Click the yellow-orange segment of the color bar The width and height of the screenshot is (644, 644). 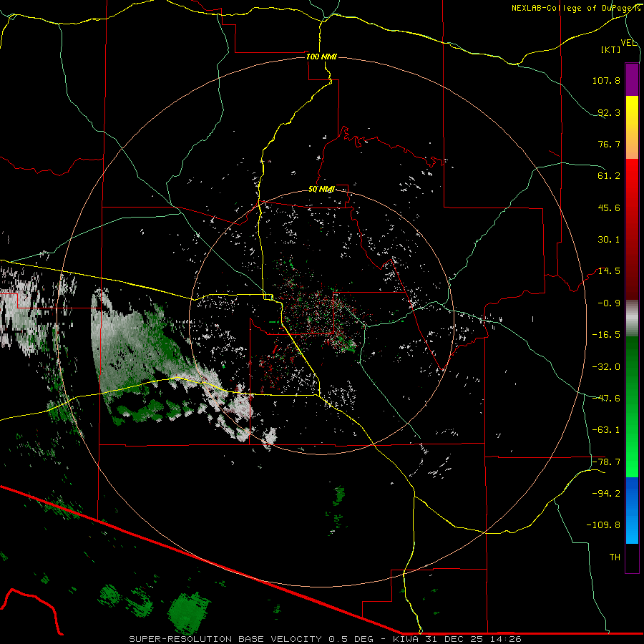pyautogui.click(x=632, y=127)
